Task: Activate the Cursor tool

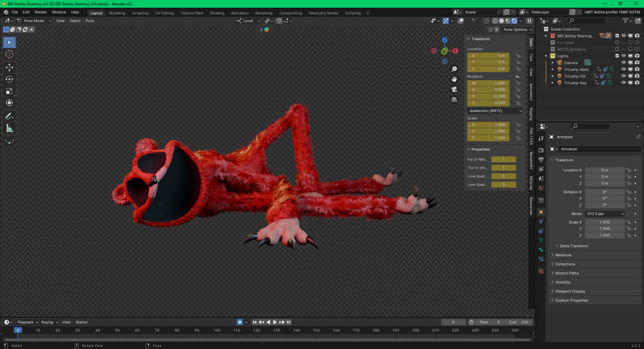Action: [10, 55]
